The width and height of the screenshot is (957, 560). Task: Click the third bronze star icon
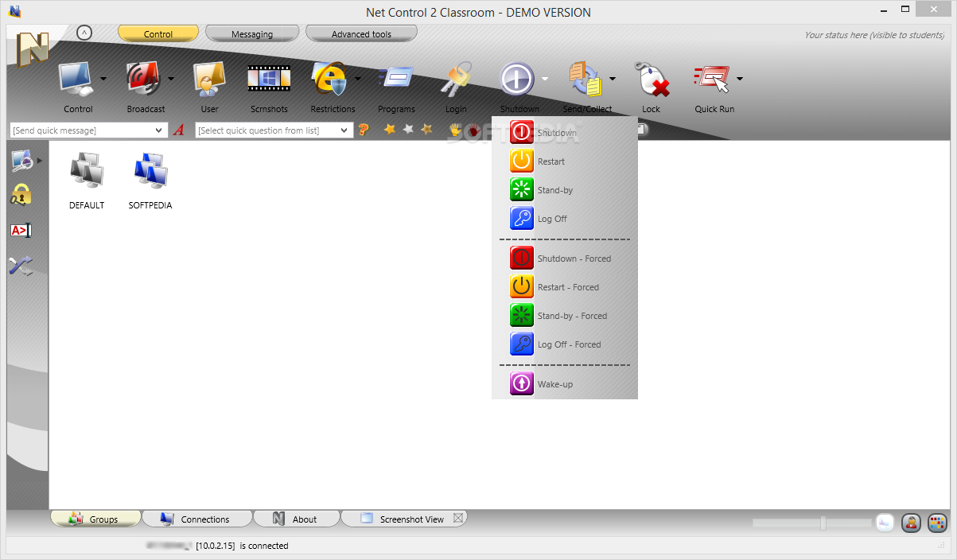[x=427, y=129]
